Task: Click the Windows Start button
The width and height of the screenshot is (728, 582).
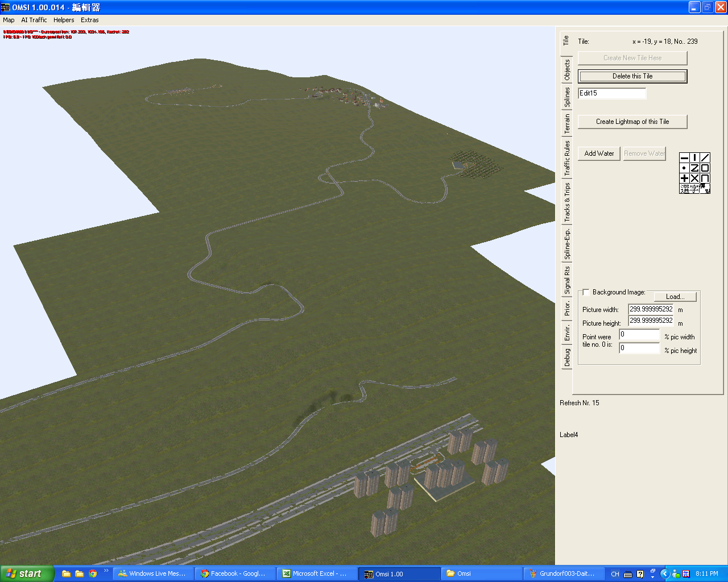Action: (x=27, y=573)
